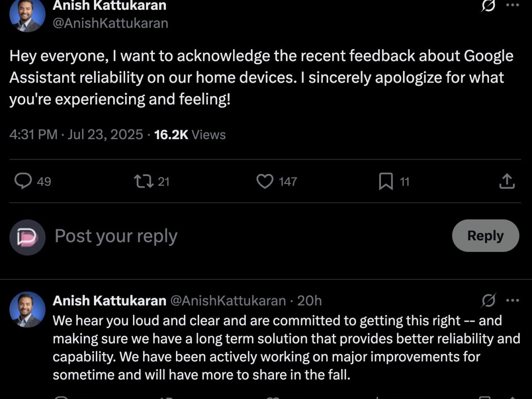Viewport: 532px width, 399px height.
Task: Click the Anish Kattukaran name on the reply tweet
Action: tap(109, 301)
